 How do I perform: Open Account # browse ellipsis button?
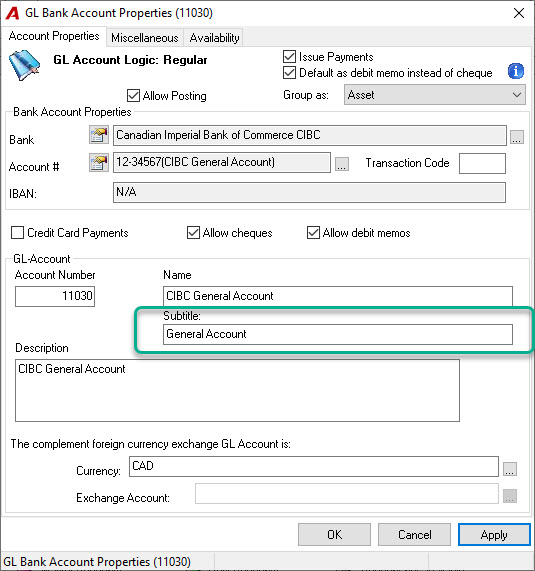pos(342,164)
